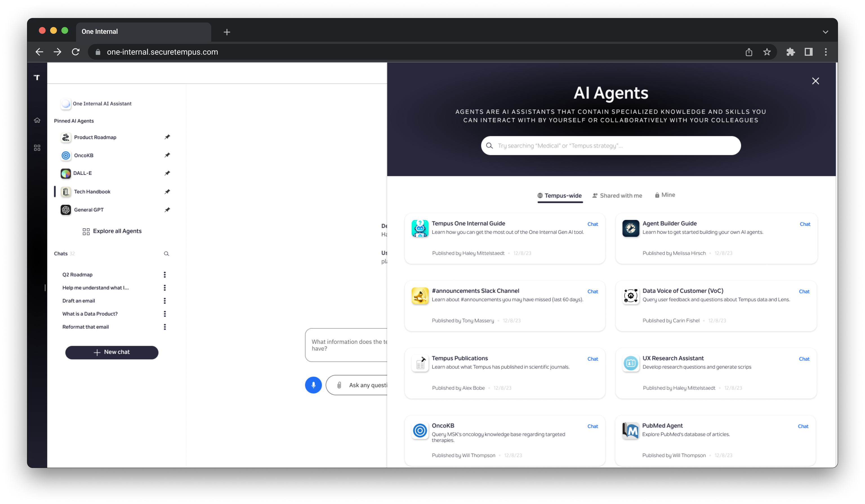Image resolution: width=865 pixels, height=504 pixels.
Task: Open the What is a Data Product? chat
Action: tap(90, 314)
